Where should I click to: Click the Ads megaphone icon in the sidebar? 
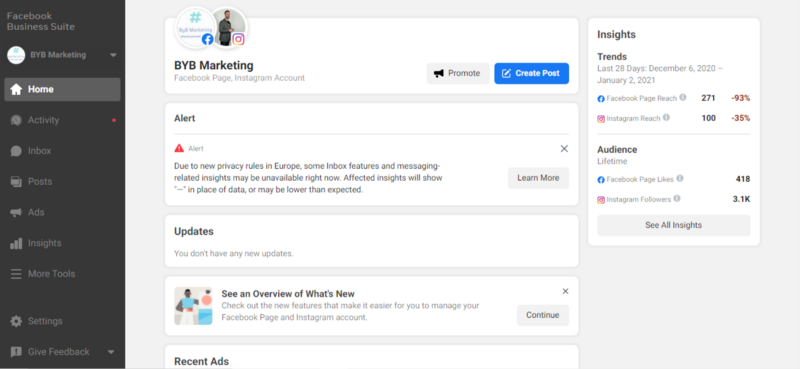(x=16, y=212)
